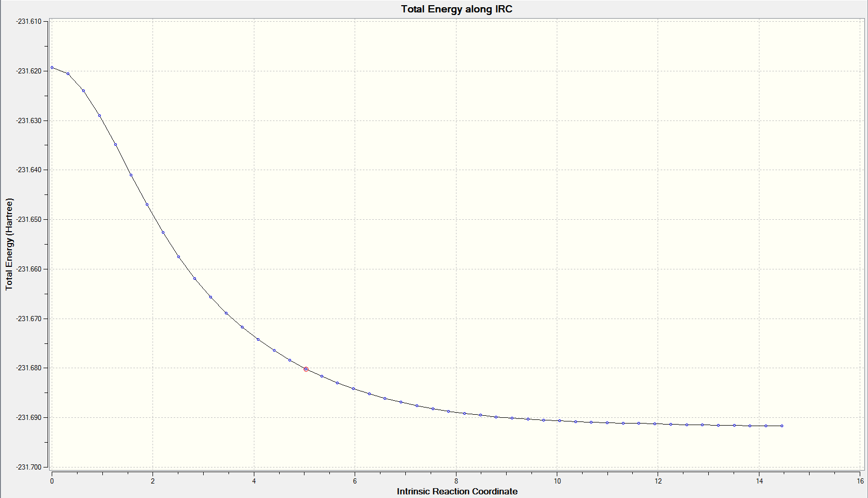Select the '10' reaction coordinate tick label
This screenshot has height=498, width=868.
(557, 481)
